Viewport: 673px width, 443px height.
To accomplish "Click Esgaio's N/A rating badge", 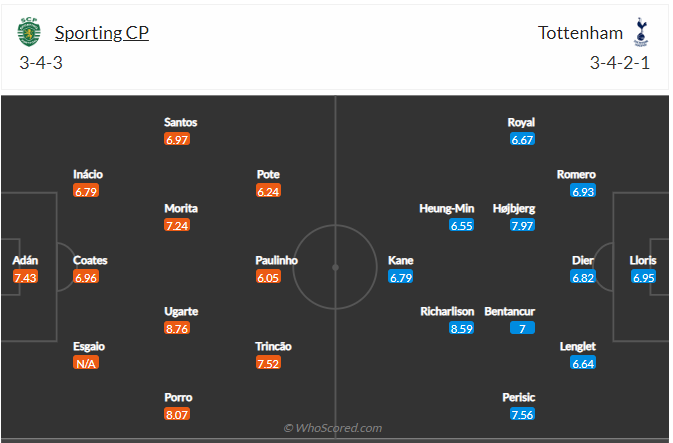I will (86, 363).
